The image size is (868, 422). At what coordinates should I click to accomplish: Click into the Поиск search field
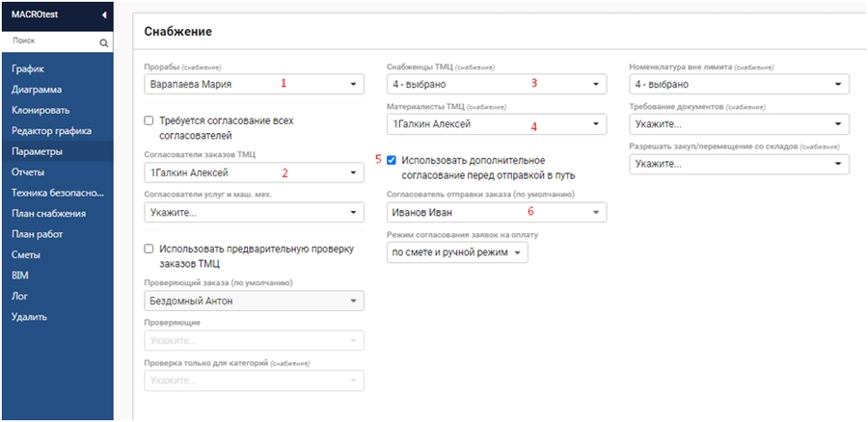[x=50, y=43]
